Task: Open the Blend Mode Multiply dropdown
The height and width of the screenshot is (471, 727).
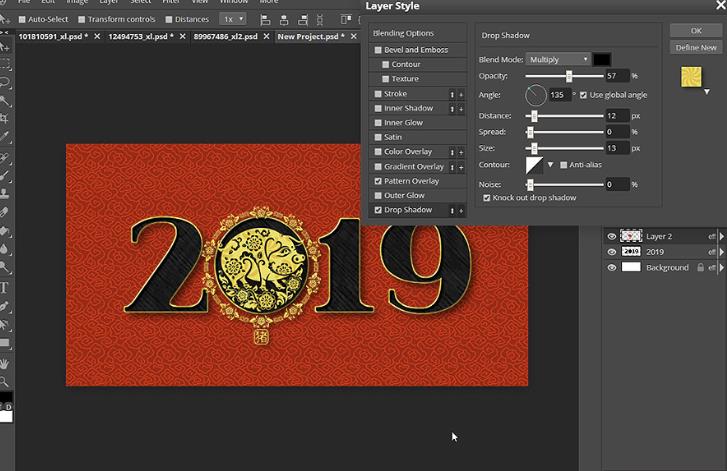Action: (558, 59)
